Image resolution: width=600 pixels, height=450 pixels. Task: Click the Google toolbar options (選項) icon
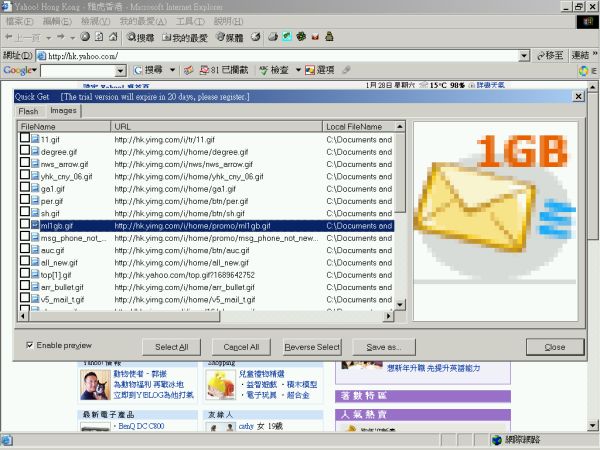click(x=310, y=70)
